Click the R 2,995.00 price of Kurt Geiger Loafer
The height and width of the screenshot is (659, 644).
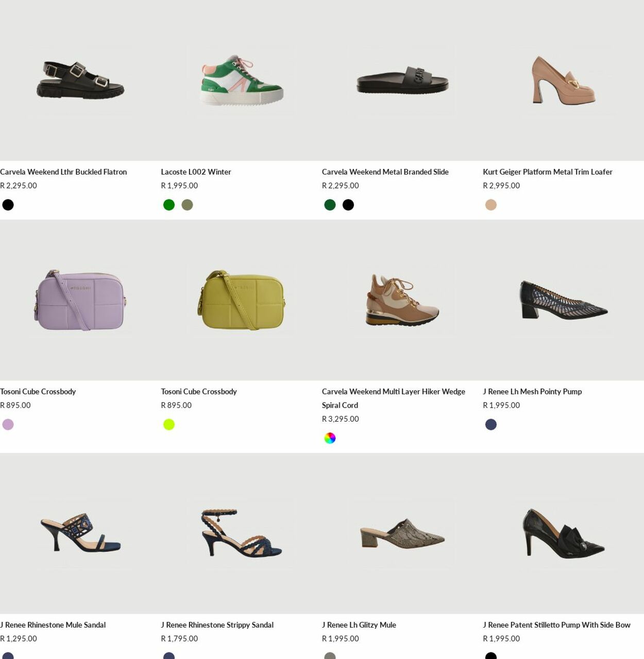tap(501, 186)
